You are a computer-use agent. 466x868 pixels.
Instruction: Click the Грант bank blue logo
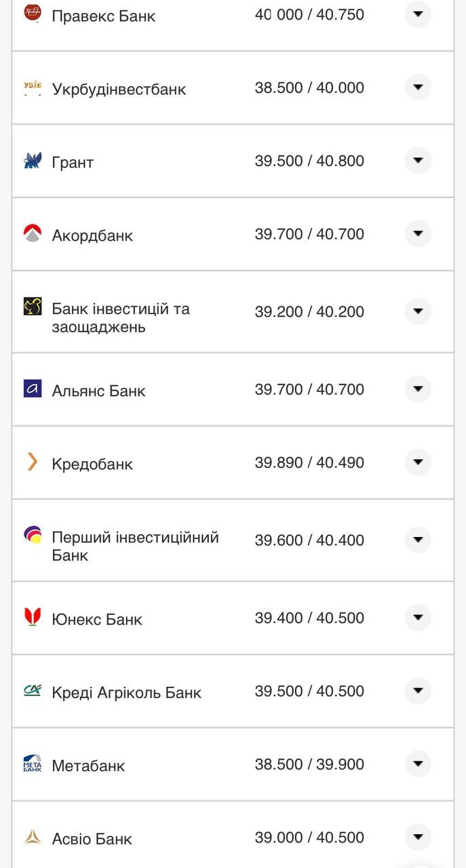33,161
